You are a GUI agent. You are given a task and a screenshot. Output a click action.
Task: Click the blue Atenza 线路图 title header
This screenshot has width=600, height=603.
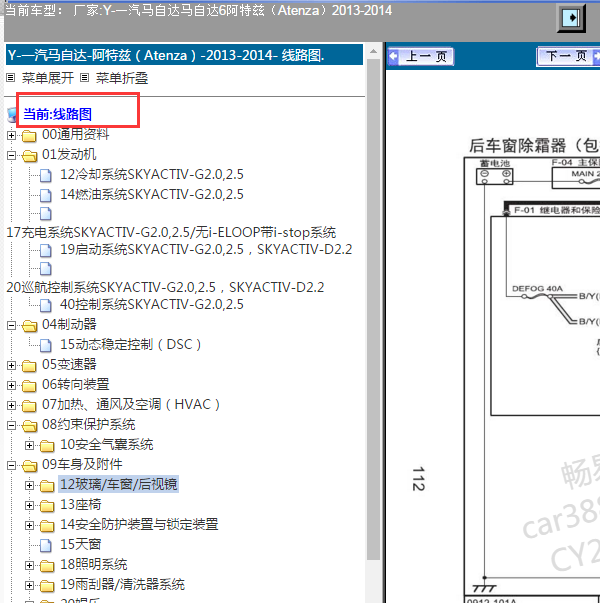pyautogui.click(x=184, y=55)
